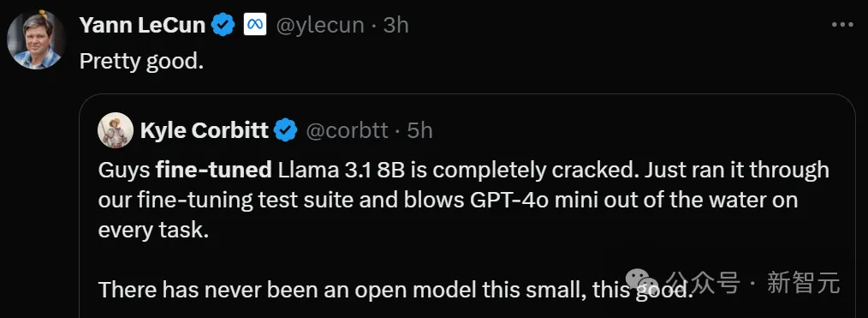This screenshot has width=868, height=318.
Task: Click the bold "fine-tuned" word
Action: click(x=214, y=170)
